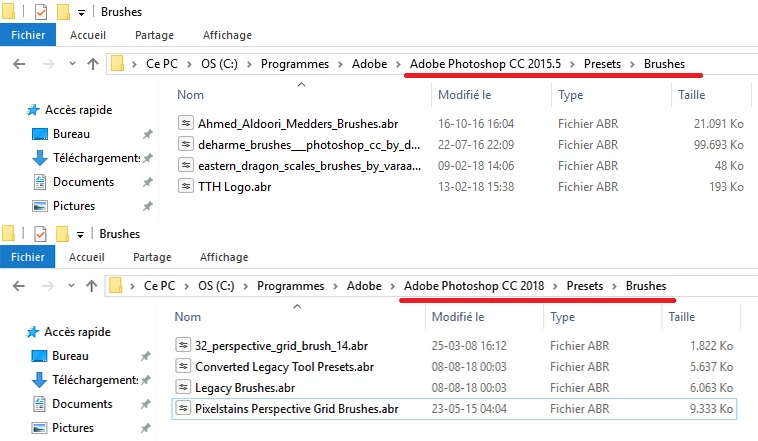Image resolution: width=758 pixels, height=441 pixels.
Task: Click new folder icon in lower title bar
Action: click(62, 234)
